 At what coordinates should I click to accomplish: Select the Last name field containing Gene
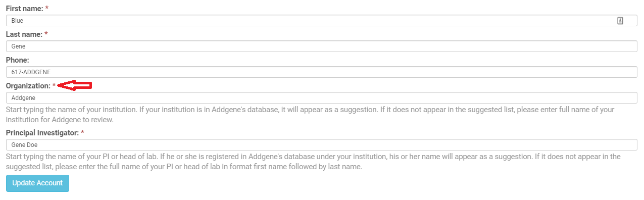point(322,46)
